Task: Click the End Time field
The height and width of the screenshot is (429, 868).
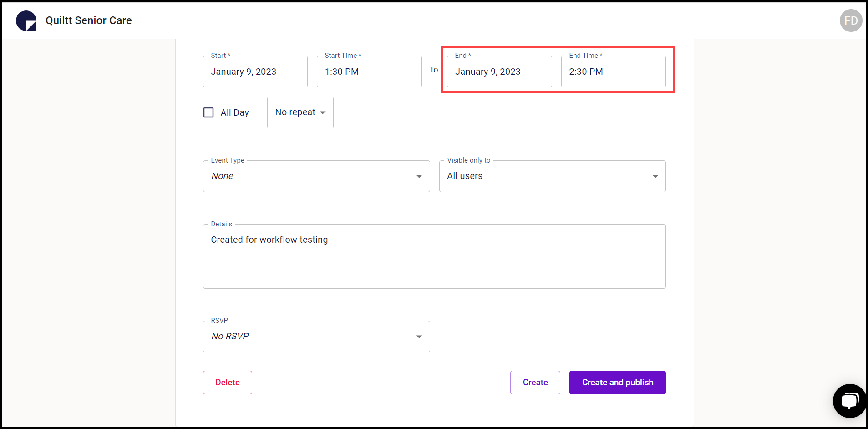Action: coord(614,71)
